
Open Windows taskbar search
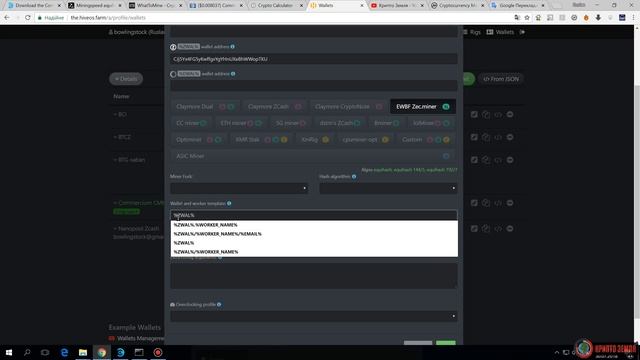(x=27, y=352)
